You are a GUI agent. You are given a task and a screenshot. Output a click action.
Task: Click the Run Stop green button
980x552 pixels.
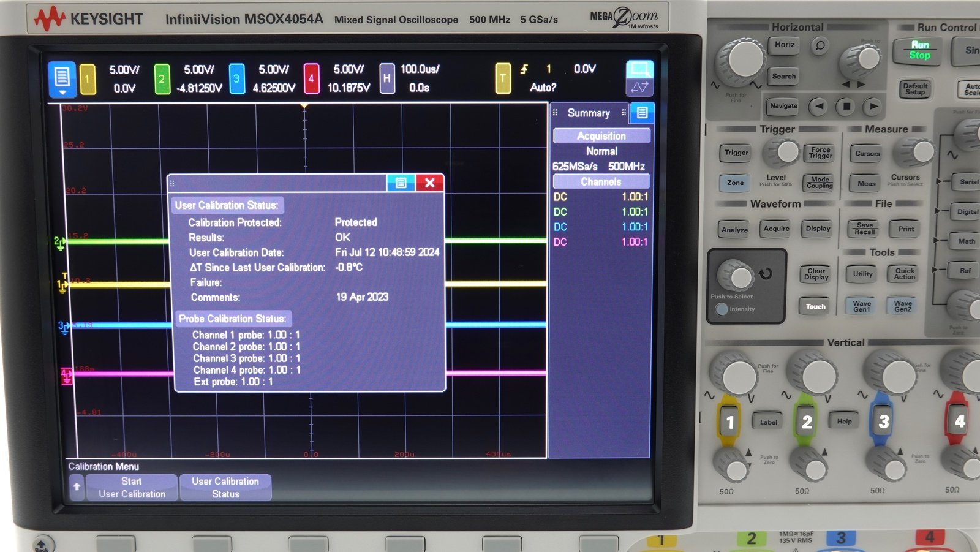pos(919,50)
